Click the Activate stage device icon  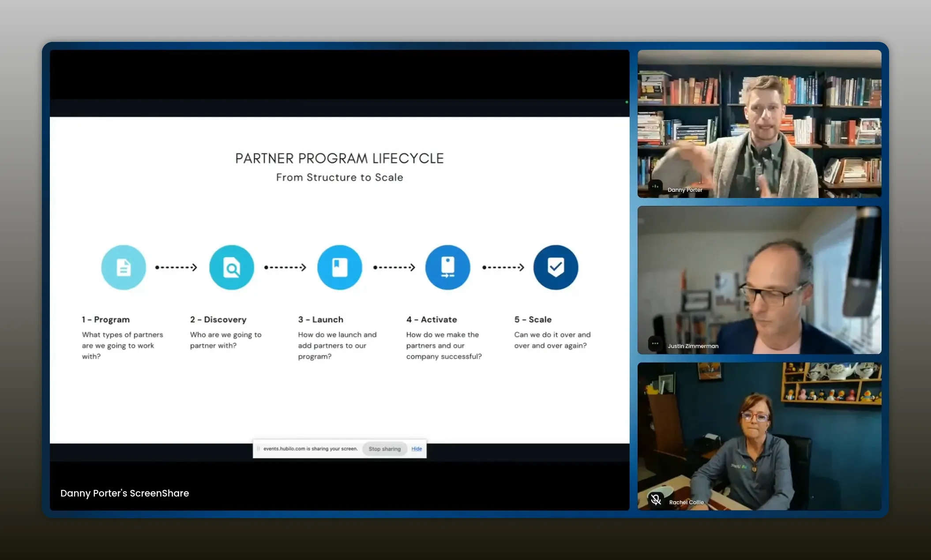coord(447,267)
